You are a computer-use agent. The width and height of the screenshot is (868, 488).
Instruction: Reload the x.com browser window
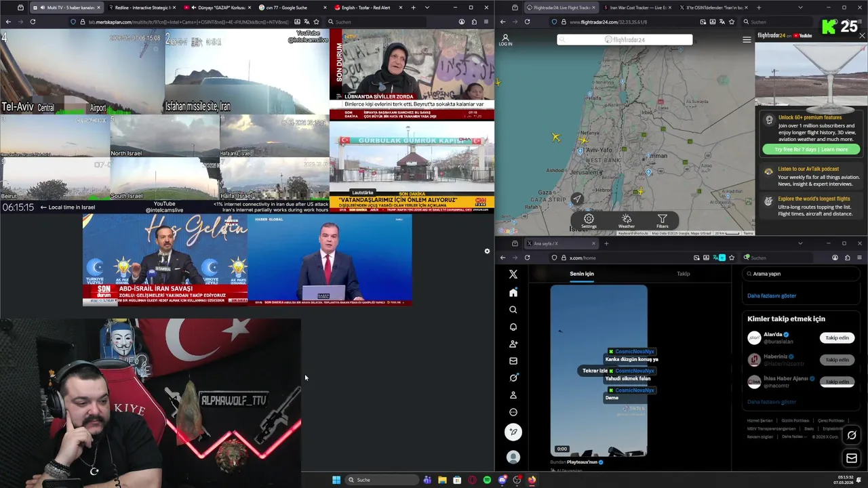527,258
